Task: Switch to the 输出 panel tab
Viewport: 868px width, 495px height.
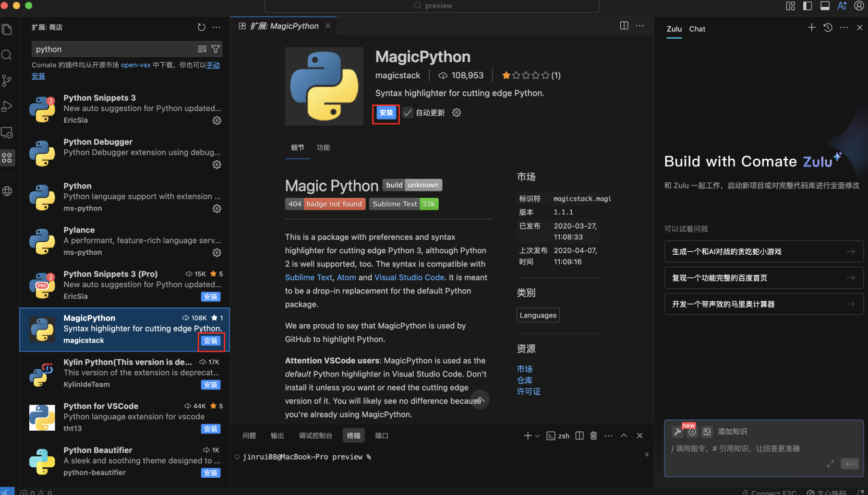Action: (278, 435)
